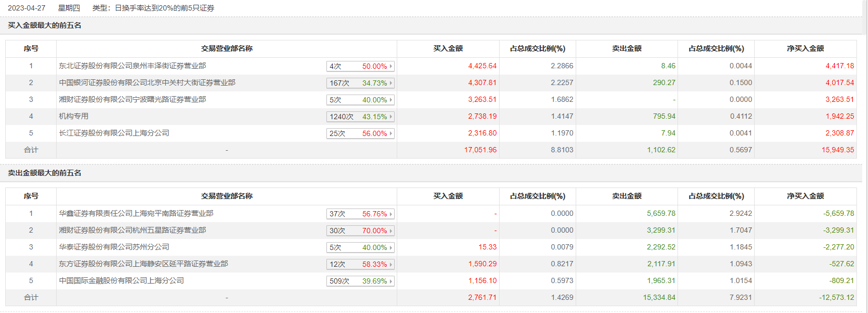The width and height of the screenshot is (868, 313).
Task: Expand the 12次 58.33% stats box
Action: [x=360, y=264]
